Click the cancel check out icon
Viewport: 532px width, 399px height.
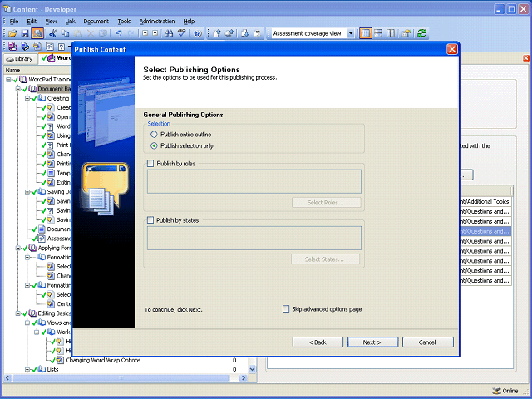click(x=257, y=33)
